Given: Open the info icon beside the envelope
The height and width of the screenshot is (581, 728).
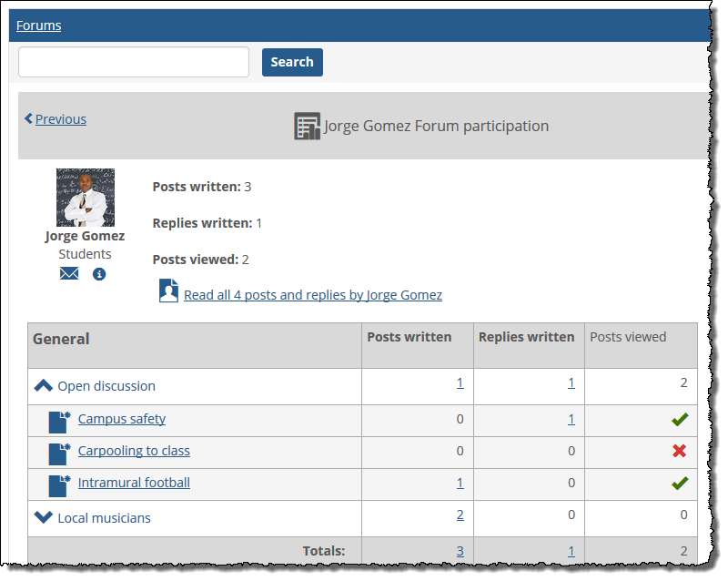Looking at the screenshot, I should [x=99, y=272].
